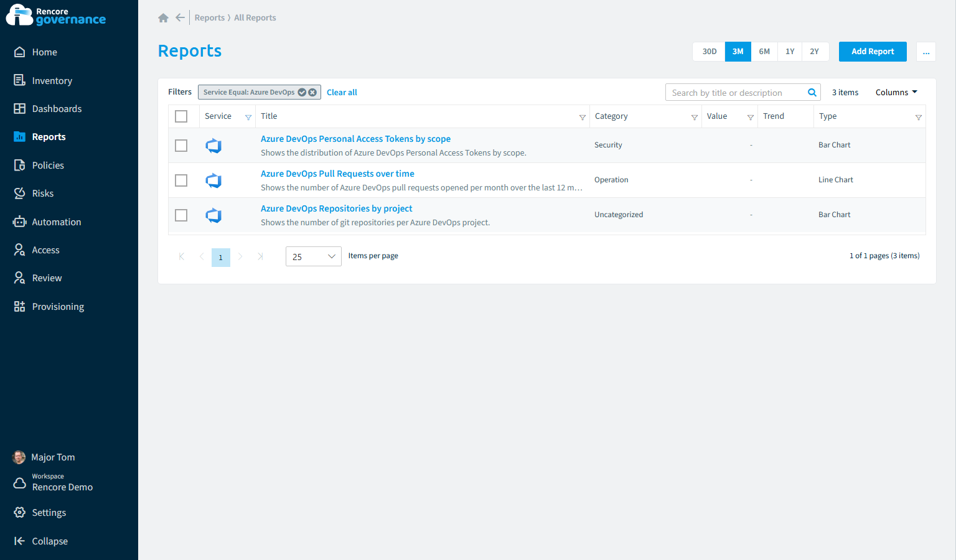Select the 1Y time range
956x560 pixels.
click(x=790, y=52)
